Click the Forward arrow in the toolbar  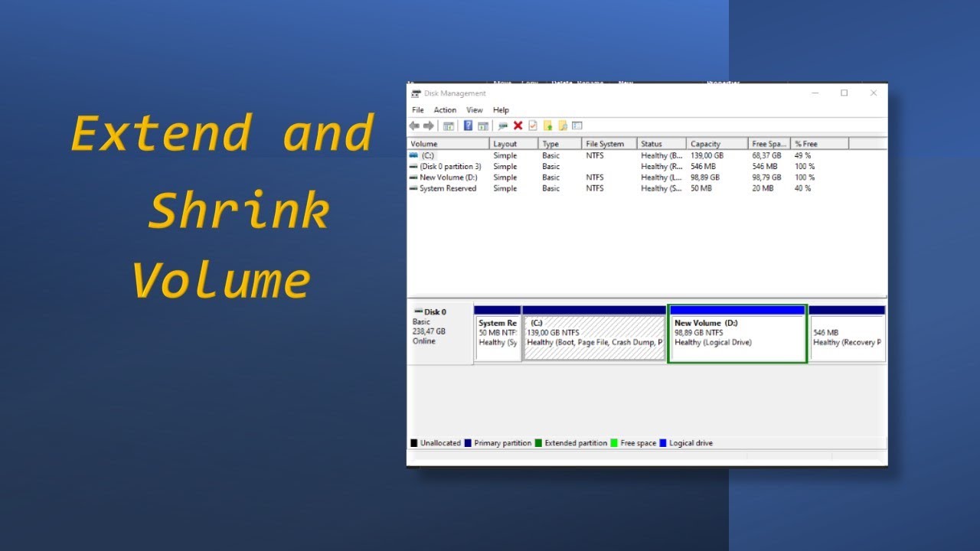coord(428,126)
